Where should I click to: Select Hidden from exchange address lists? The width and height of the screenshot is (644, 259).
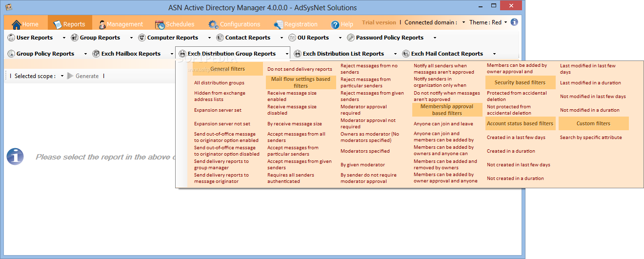pyautogui.click(x=220, y=96)
